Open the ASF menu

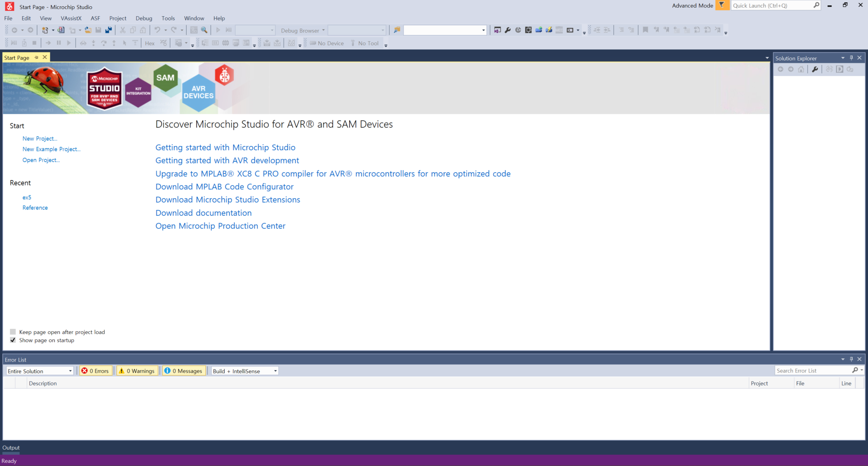coord(95,19)
